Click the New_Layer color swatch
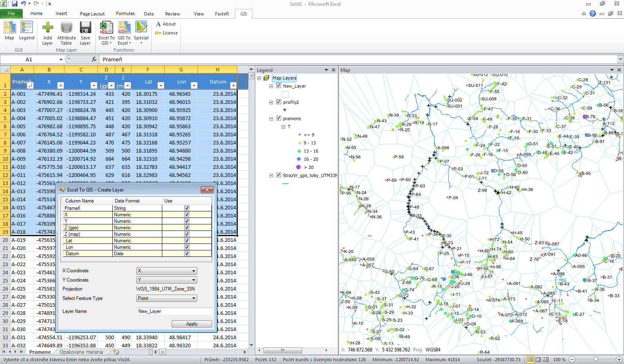This screenshot has height=364, width=624. click(x=285, y=94)
